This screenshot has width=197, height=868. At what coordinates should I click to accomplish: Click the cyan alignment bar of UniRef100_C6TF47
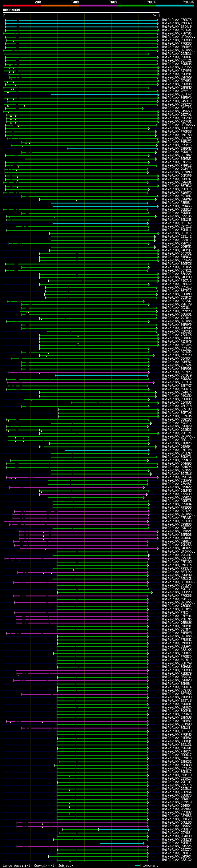pyautogui.click(x=105, y=95)
